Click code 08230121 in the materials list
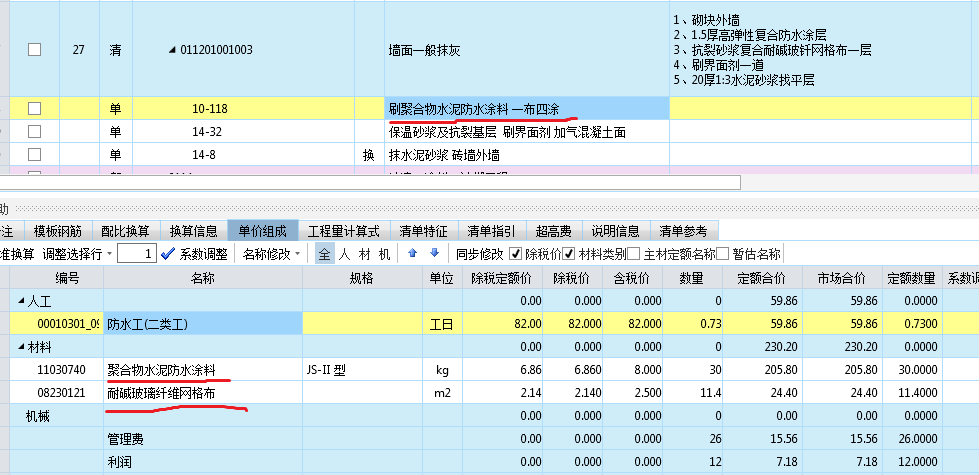Viewport: 979px width, 475px height. (62, 393)
